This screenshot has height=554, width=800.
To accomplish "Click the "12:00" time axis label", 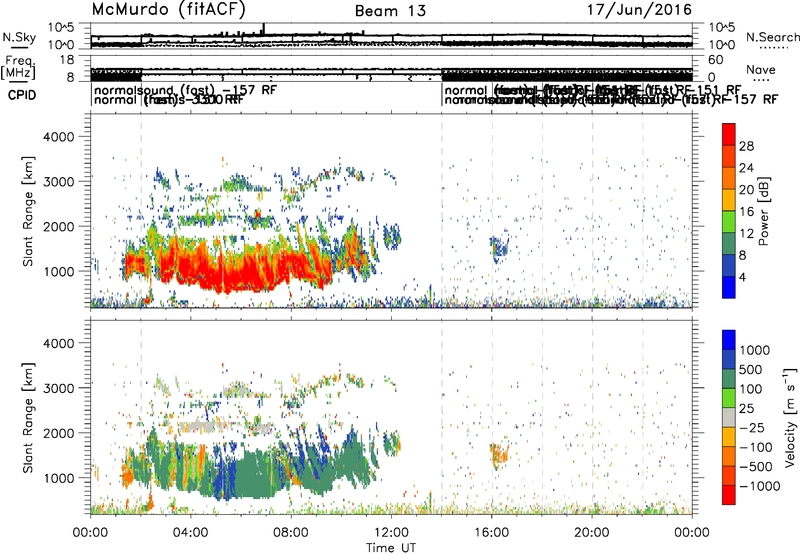I will (391, 533).
